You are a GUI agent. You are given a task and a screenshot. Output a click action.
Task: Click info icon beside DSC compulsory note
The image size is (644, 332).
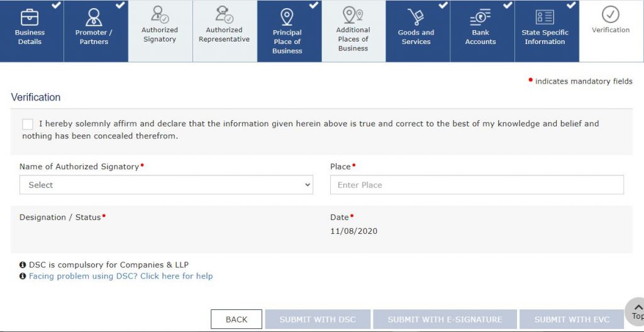(23, 265)
